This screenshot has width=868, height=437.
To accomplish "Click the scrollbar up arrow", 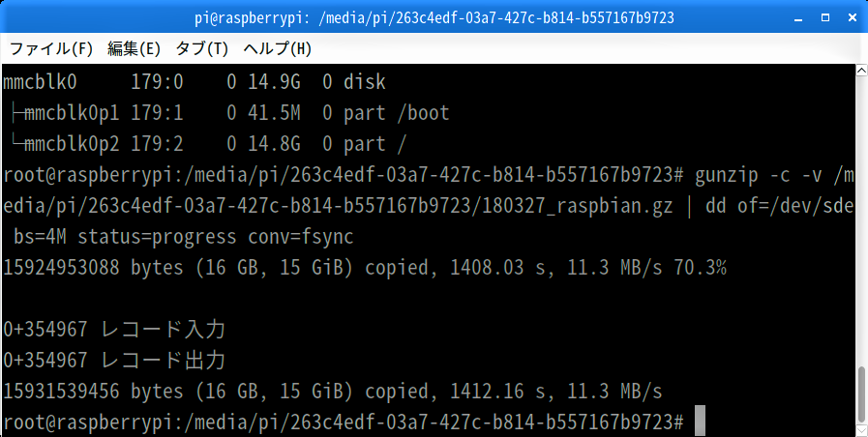I will point(862,71).
